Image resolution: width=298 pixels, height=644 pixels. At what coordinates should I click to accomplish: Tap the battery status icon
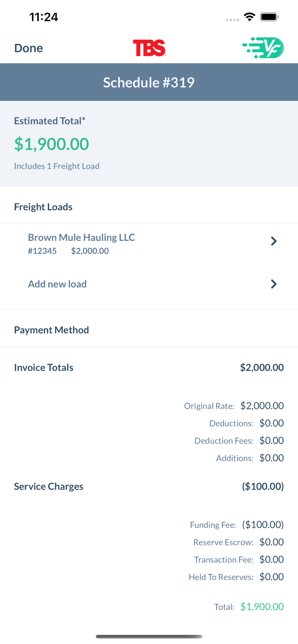(269, 17)
